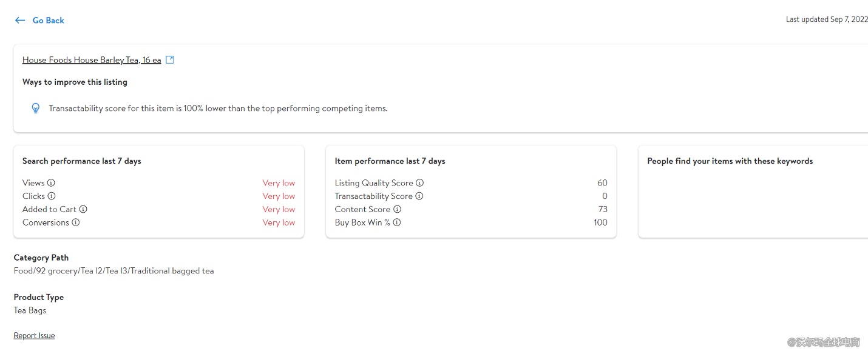868x354 pixels.
Task: Show info for Conversions metric
Action: click(x=76, y=222)
